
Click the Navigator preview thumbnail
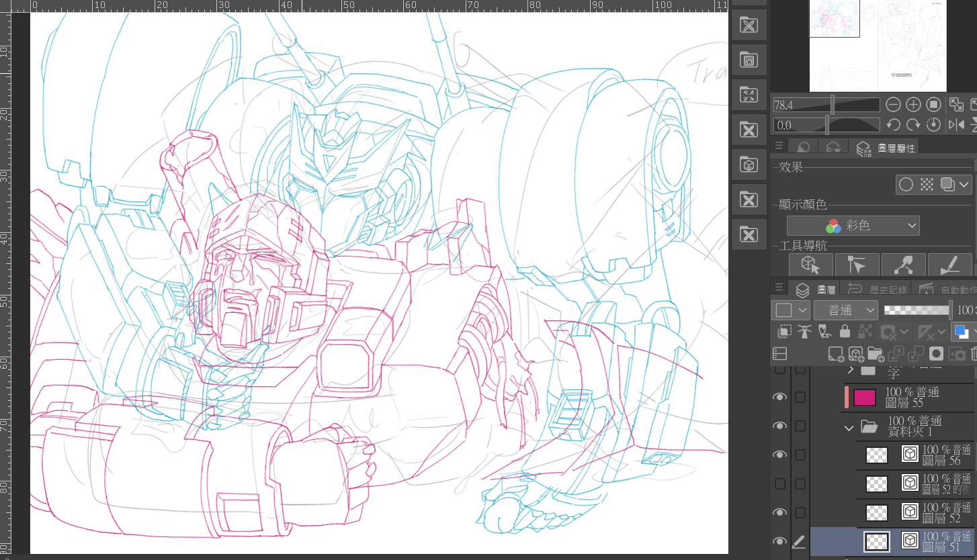click(x=878, y=44)
